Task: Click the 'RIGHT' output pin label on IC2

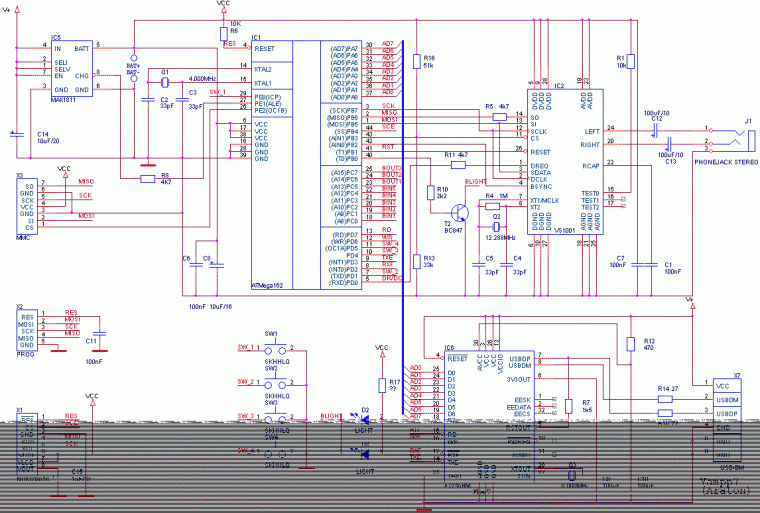Action: [x=590, y=144]
